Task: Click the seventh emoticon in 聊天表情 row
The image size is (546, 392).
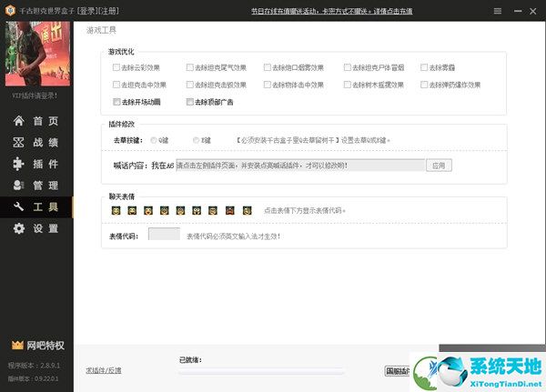Action: [213, 210]
